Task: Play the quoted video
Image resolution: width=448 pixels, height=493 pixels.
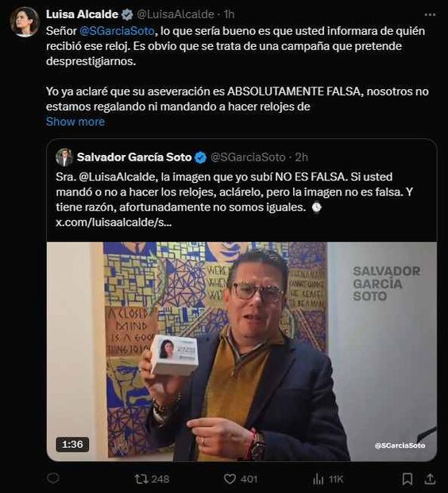Action: point(241,351)
